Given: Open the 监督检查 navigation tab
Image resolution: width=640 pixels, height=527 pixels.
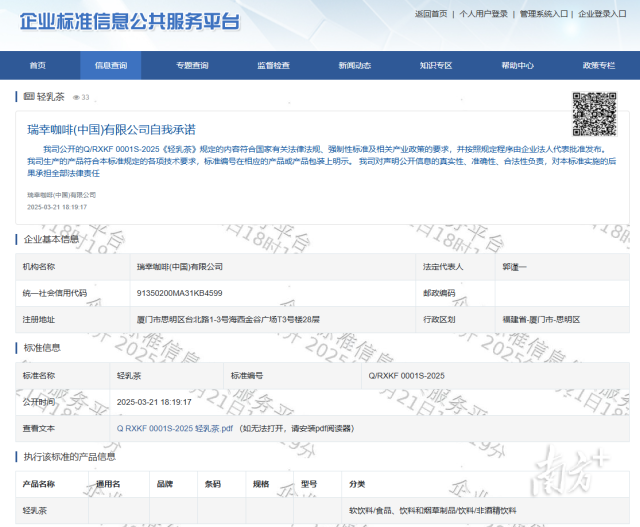Looking at the screenshot, I should coord(273,65).
